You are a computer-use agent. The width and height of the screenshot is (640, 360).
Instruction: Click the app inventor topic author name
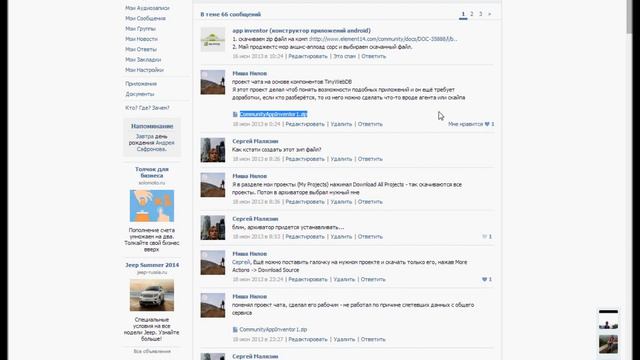(x=301, y=31)
